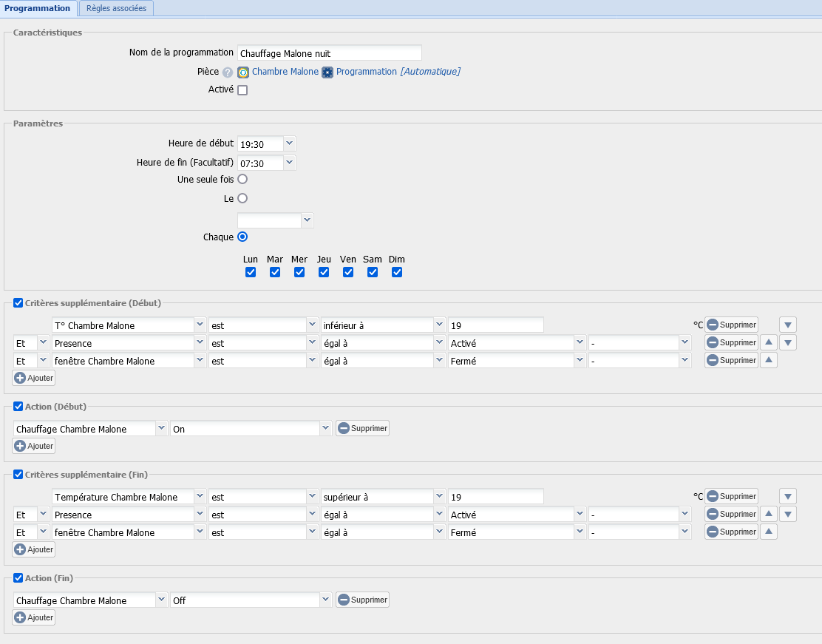Open the supérieur à comparison dropdown
Screen dimensions: 822x644
[439, 497]
